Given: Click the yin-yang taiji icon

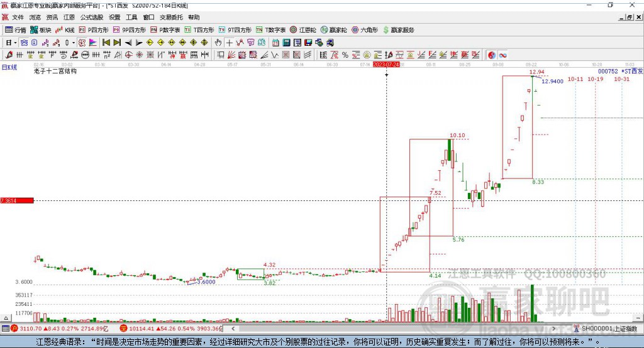Looking at the screenshot, I should tap(492, 55).
